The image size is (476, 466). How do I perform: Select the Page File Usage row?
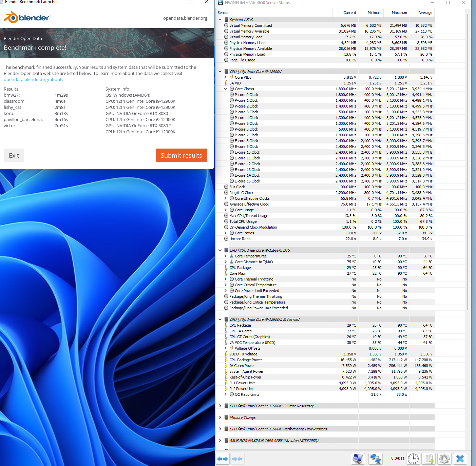(x=325, y=60)
